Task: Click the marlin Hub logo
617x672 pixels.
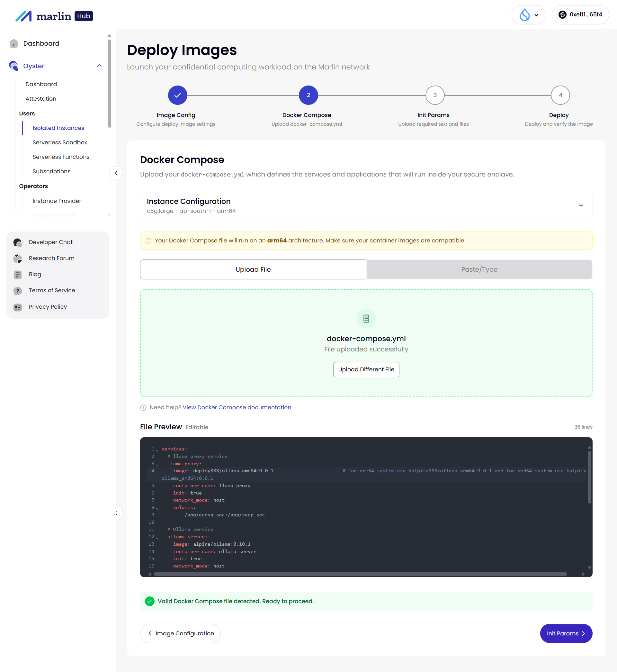Action: (x=54, y=16)
